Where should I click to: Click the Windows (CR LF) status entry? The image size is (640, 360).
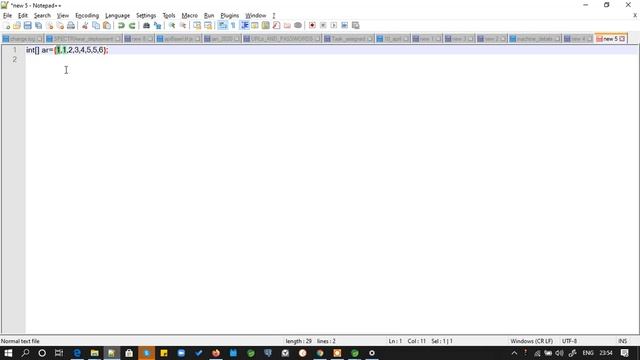click(531, 341)
